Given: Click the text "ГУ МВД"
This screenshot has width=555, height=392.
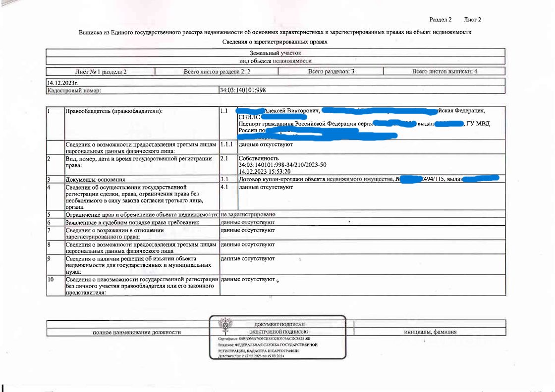Looking at the screenshot, I should [478, 124].
